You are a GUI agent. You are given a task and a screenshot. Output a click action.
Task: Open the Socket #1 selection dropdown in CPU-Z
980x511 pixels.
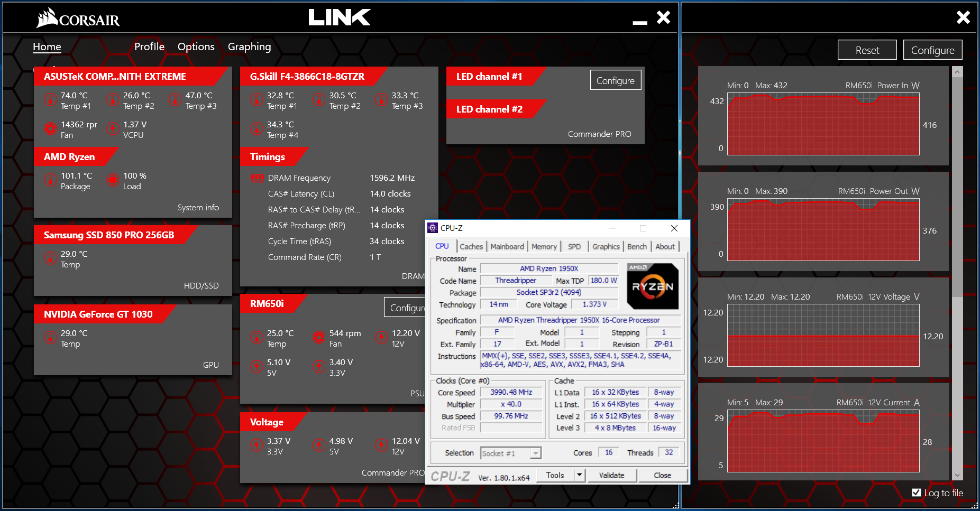pyautogui.click(x=536, y=453)
